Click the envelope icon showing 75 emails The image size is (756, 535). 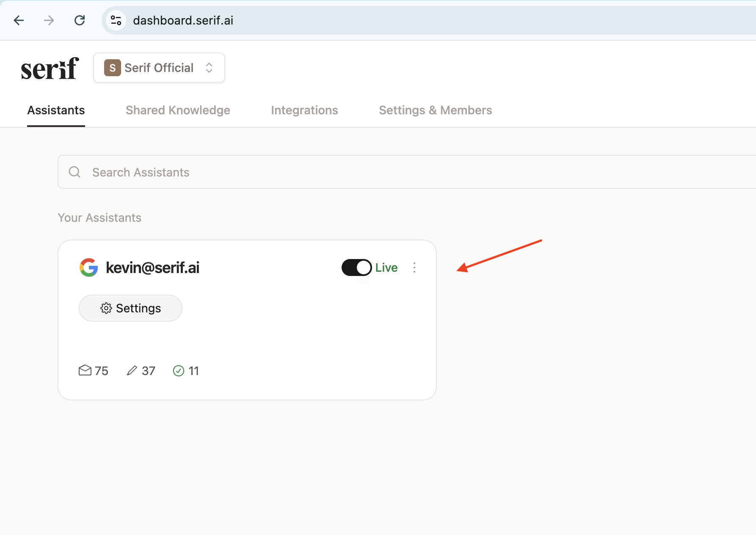[85, 370]
